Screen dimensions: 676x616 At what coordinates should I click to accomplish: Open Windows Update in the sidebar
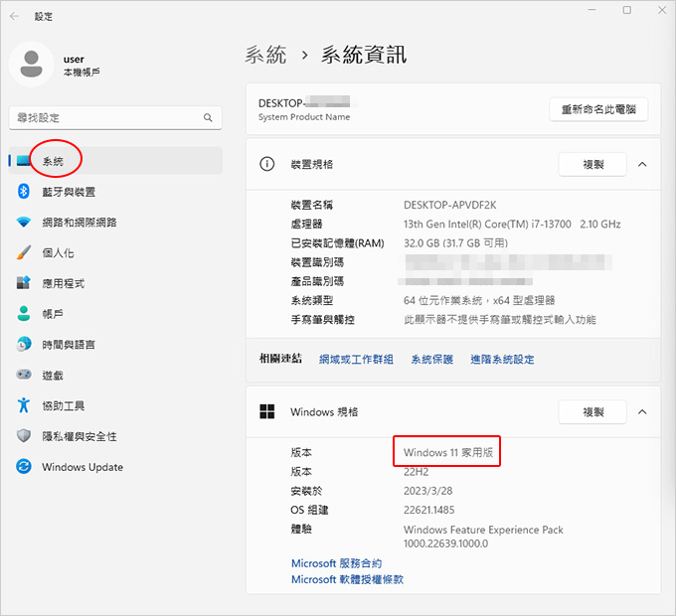tap(115, 467)
